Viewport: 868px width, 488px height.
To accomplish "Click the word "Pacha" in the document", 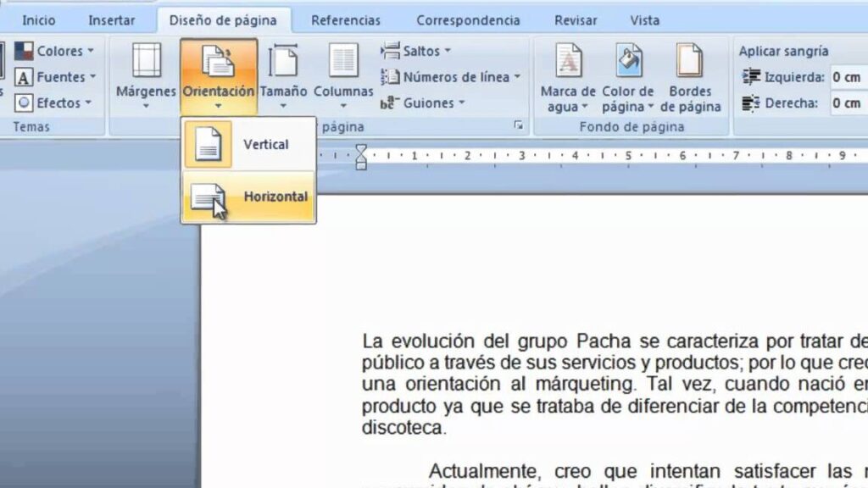I will tap(604, 341).
